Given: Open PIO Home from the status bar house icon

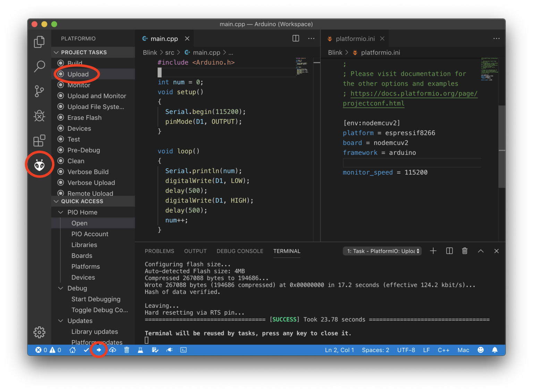Looking at the screenshot, I should (x=72, y=350).
